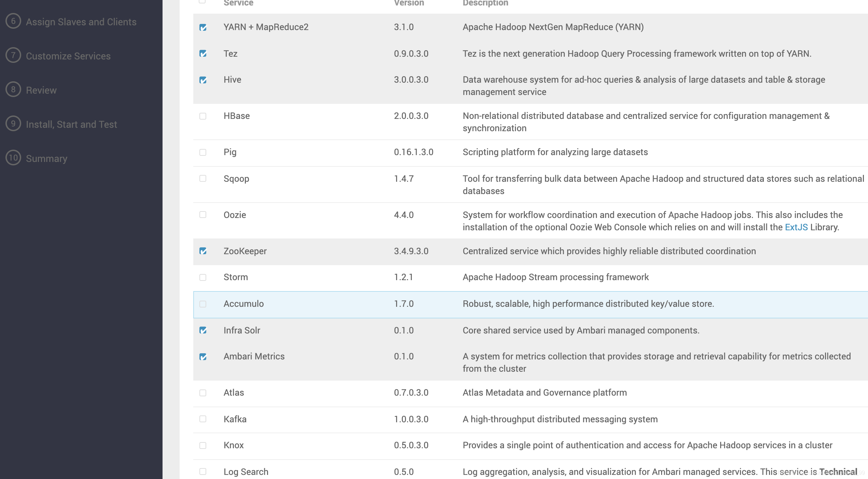Open Install, Start and Test step
Screen dimensions: 868x479
point(71,124)
